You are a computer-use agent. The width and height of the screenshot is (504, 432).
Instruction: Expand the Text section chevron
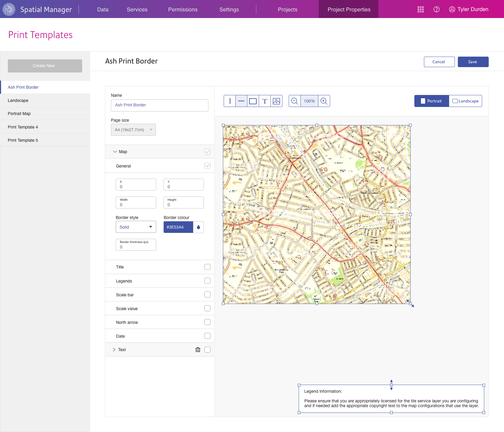(114, 350)
